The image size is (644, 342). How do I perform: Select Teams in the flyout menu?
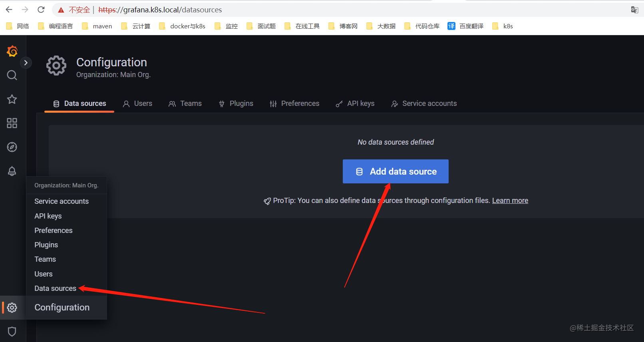pyautogui.click(x=45, y=259)
